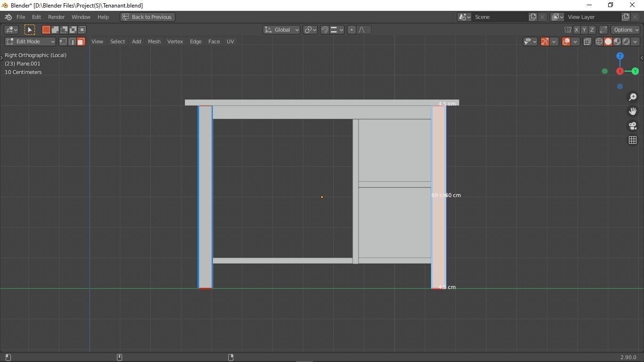
Task: Create a new scene with copy icon
Action: (x=533, y=17)
